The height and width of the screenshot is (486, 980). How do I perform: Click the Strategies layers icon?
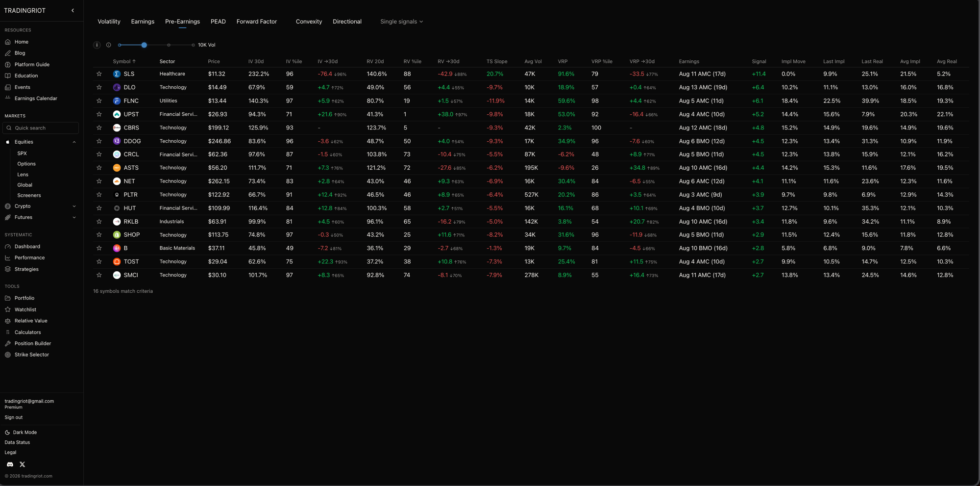(8, 269)
